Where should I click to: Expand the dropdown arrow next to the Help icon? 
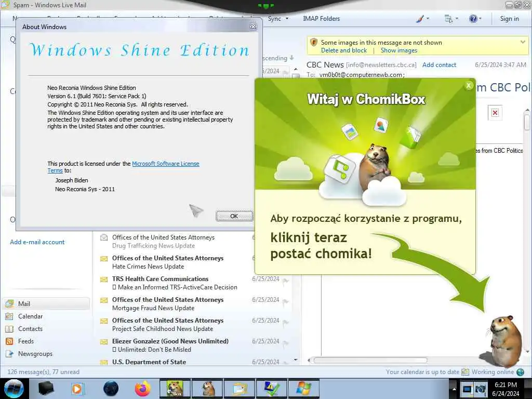(x=480, y=19)
